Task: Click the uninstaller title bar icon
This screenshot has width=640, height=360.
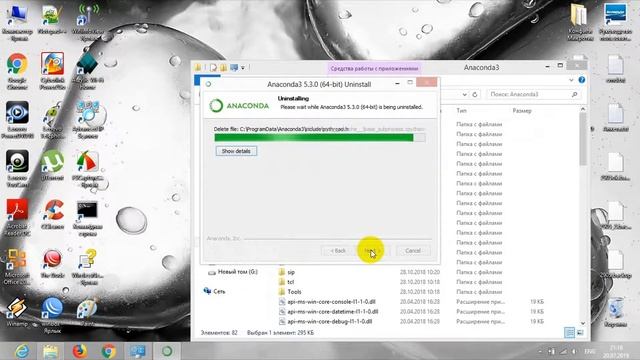Action: coord(209,84)
